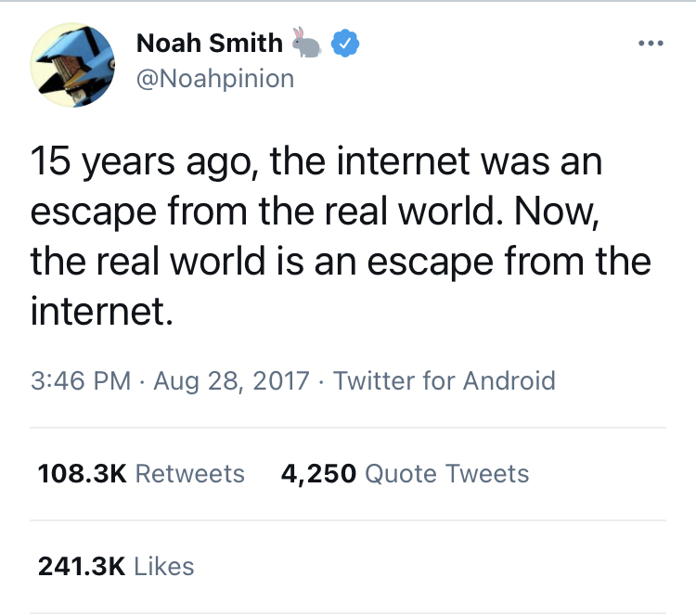Click the 241.3K likes count number
Viewport: 696px width, 616px height.
(x=82, y=566)
